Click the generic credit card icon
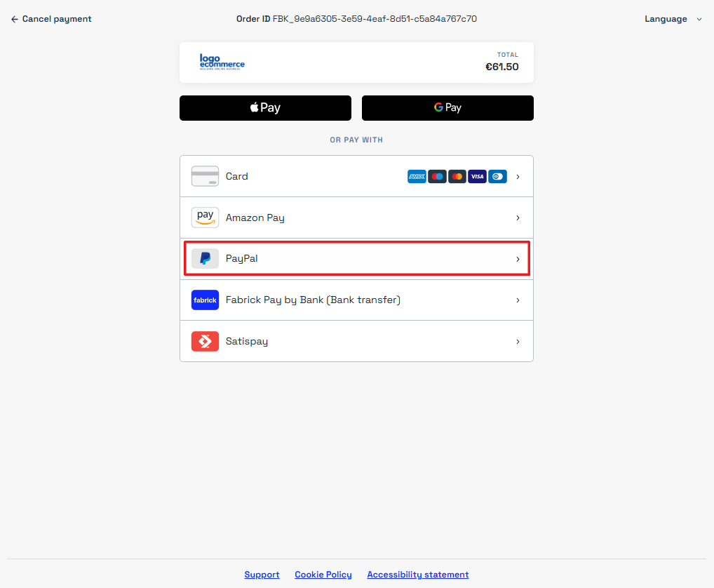 pos(205,176)
